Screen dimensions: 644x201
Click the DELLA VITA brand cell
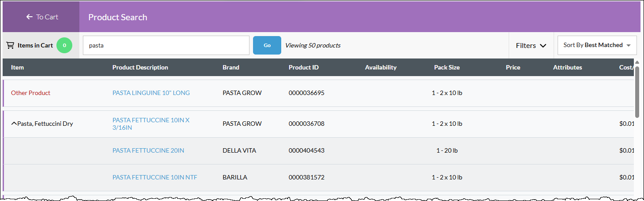click(x=239, y=150)
